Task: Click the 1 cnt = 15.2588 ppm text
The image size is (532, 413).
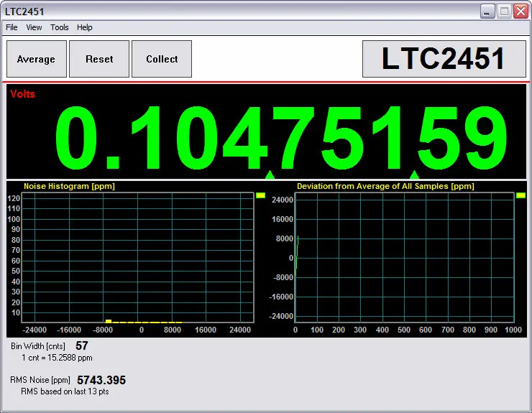Action: coord(57,358)
